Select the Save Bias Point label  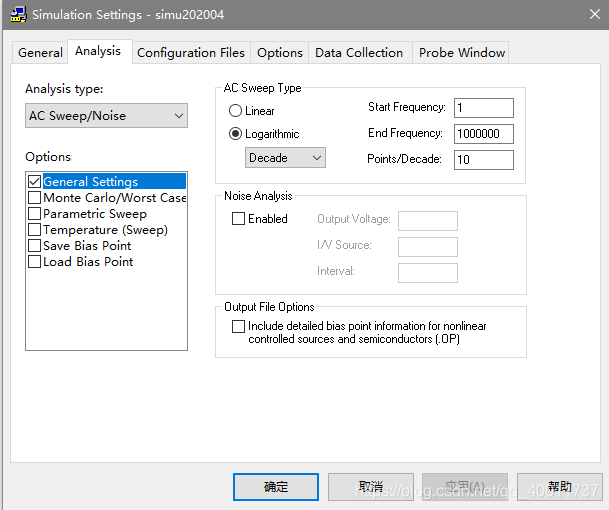[x=87, y=245]
